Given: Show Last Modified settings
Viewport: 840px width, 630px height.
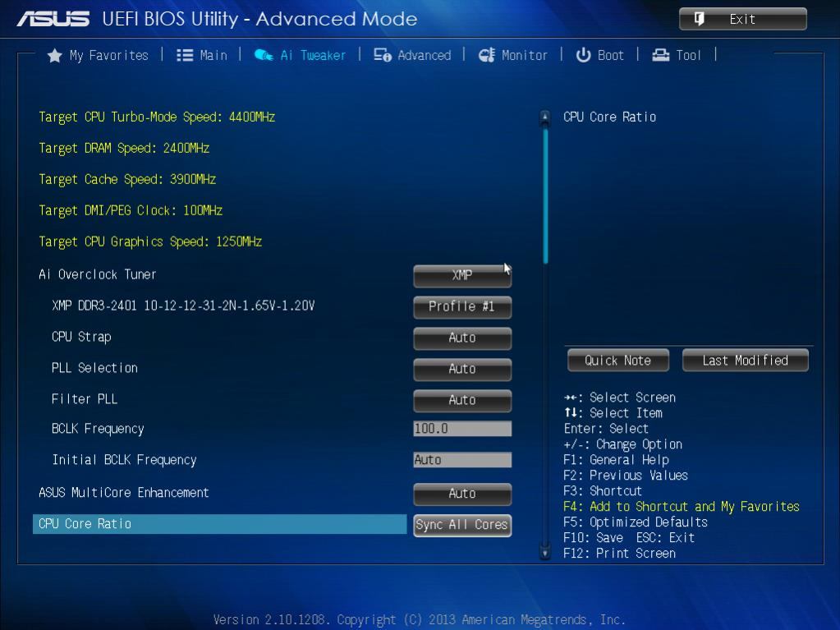Looking at the screenshot, I should tap(746, 361).
